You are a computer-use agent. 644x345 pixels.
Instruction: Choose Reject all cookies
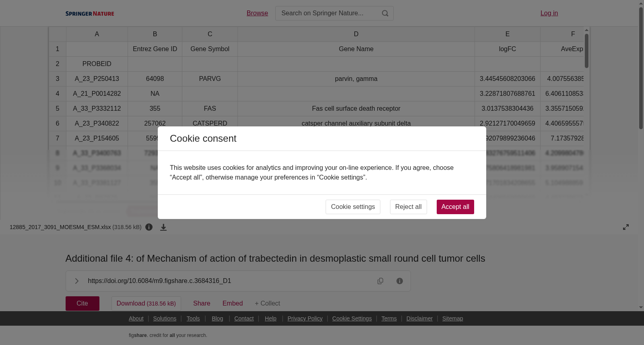click(408, 207)
